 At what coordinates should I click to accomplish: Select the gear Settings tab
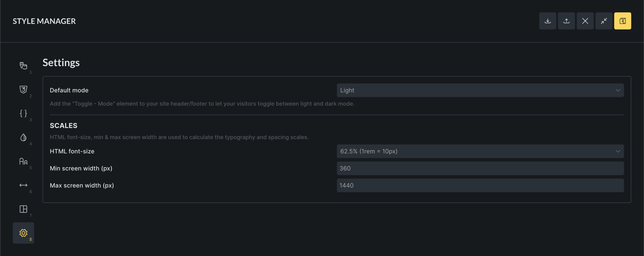click(x=23, y=233)
